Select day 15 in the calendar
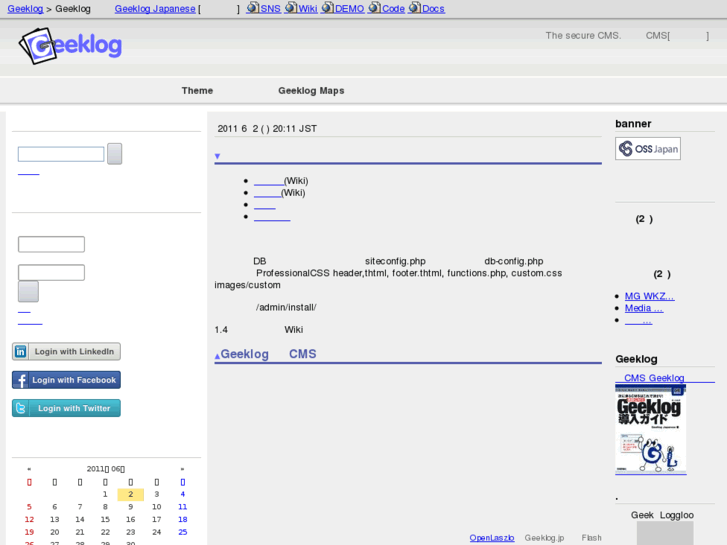 (105, 519)
